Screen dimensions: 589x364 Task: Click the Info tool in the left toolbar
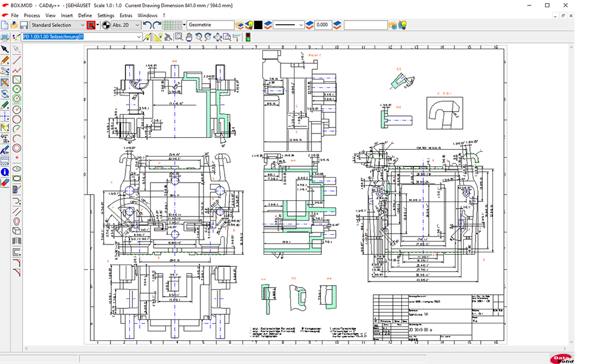point(6,170)
